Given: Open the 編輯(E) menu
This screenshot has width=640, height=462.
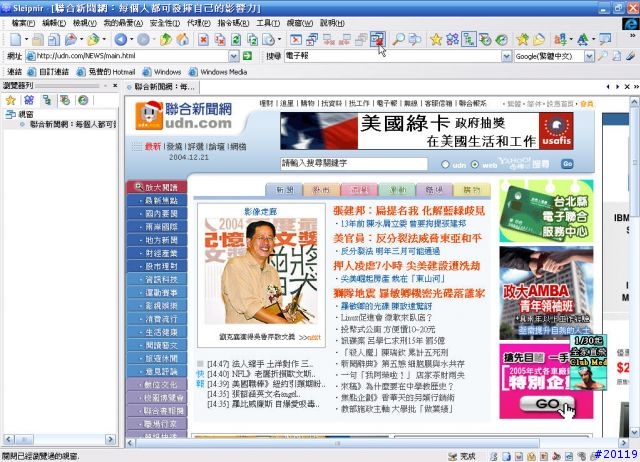Looking at the screenshot, I should point(54,23).
